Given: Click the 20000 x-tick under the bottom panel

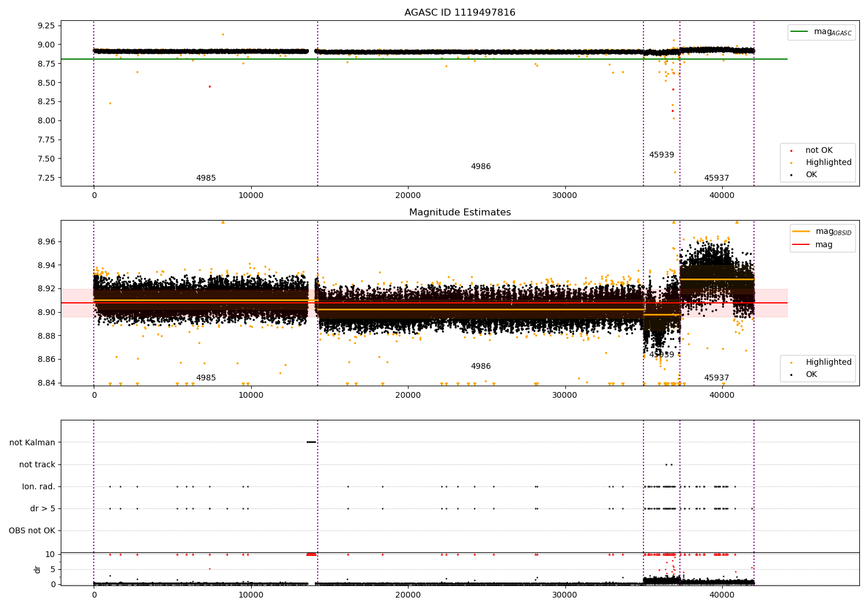Looking at the screenshot, I should click(408, 595).
